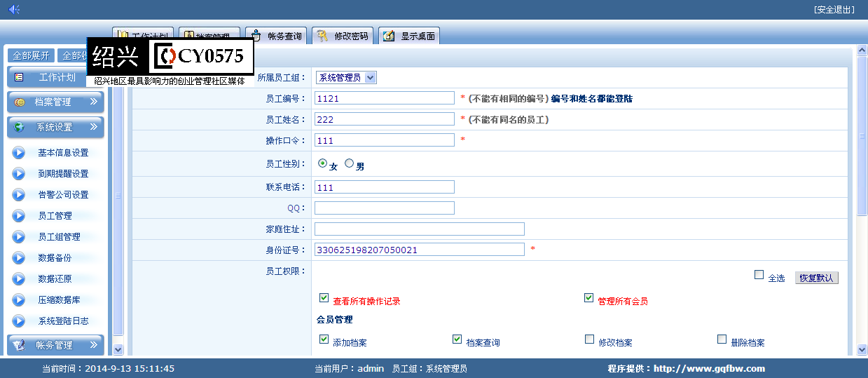Click the main page vertical scrollbar thumb
Image resolution: width=868 pixels, height=378 pixels.
tap(862, 135)
